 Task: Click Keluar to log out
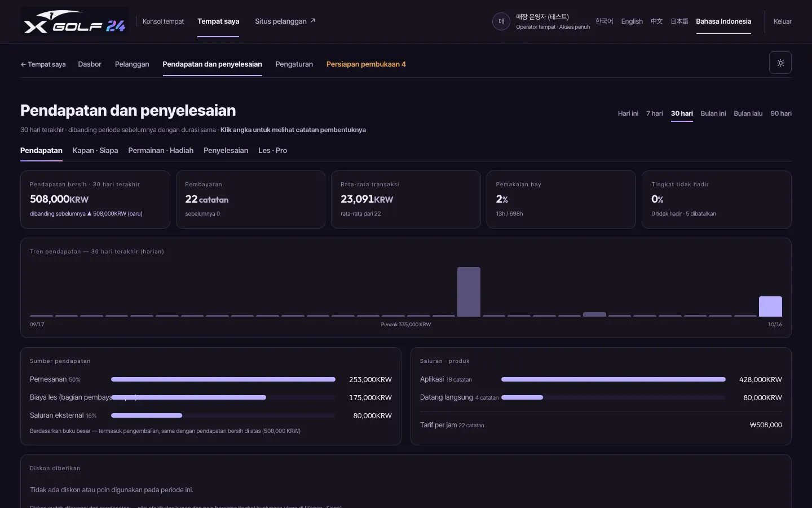[783, 21]
